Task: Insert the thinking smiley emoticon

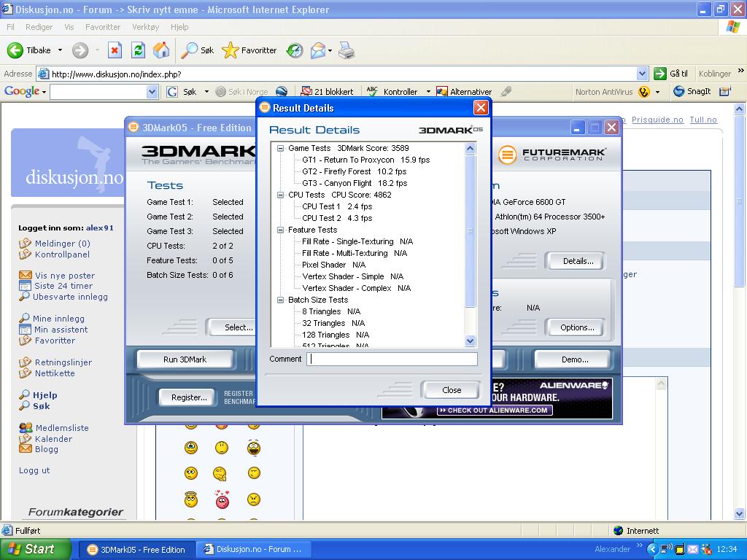Action: [x=220, y=473]
